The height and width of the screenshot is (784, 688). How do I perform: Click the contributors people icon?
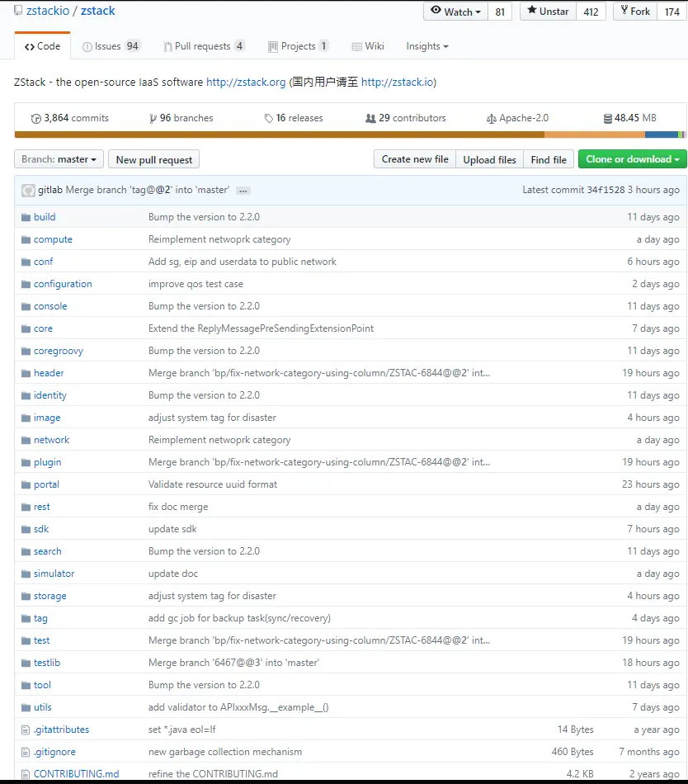click(x=370, y=119)
